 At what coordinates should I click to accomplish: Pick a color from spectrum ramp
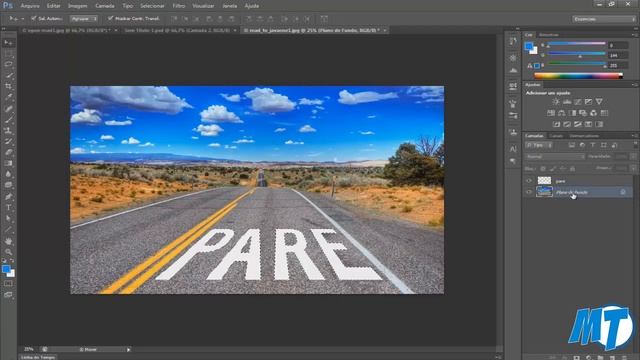pyautogui.click(x=578, y=76)
